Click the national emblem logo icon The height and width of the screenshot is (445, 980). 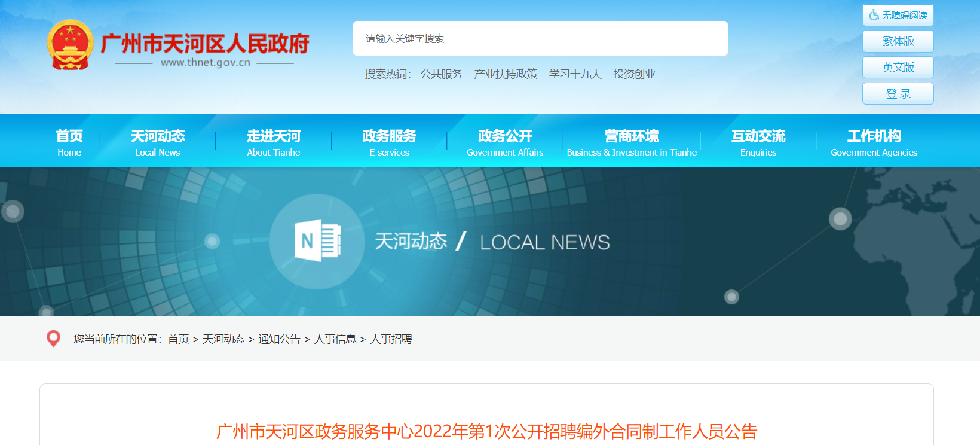click(70, 45)
